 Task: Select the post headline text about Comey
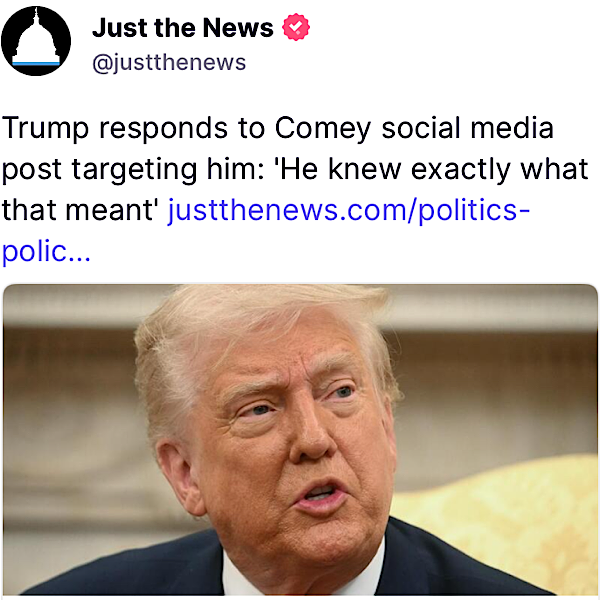295,168
